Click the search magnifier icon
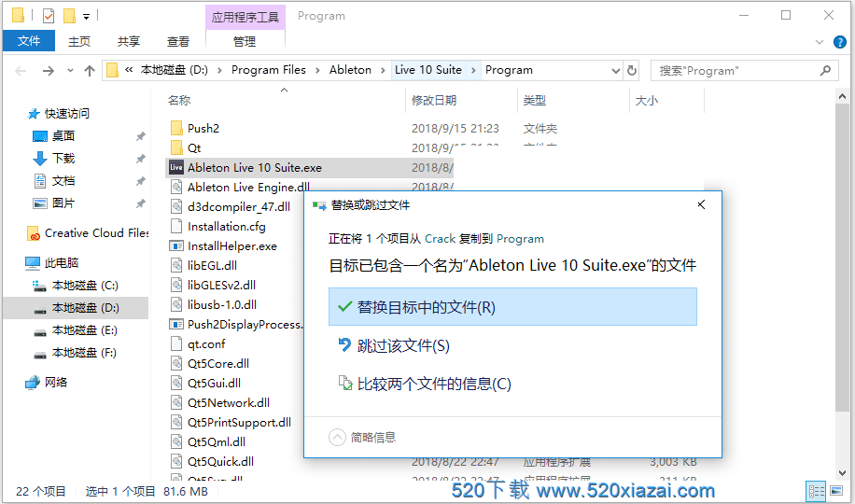 pos(826,70)
